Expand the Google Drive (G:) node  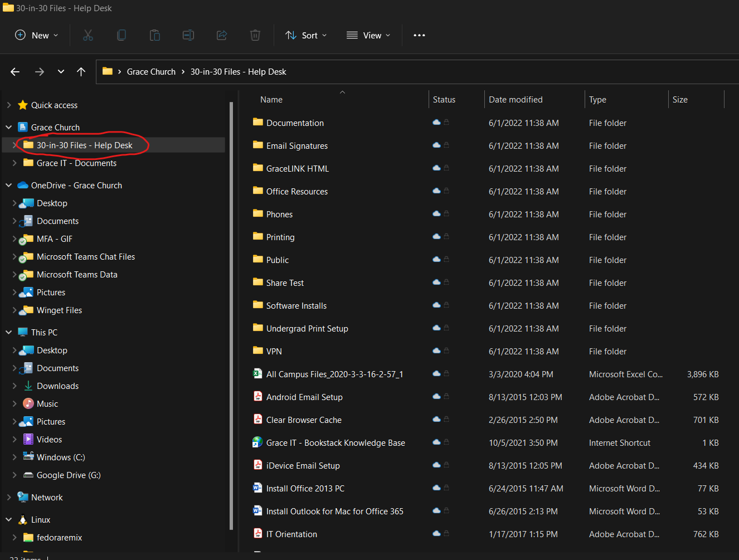tap(14, 475)
